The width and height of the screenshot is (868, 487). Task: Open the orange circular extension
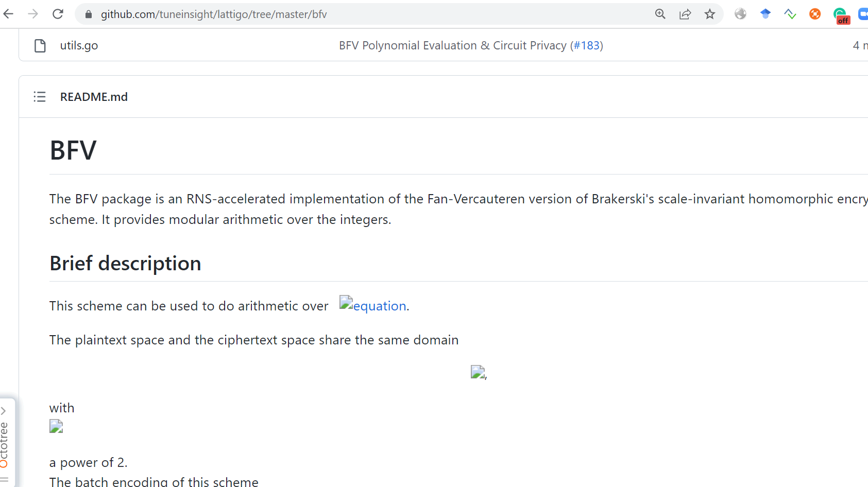point(815,14)
